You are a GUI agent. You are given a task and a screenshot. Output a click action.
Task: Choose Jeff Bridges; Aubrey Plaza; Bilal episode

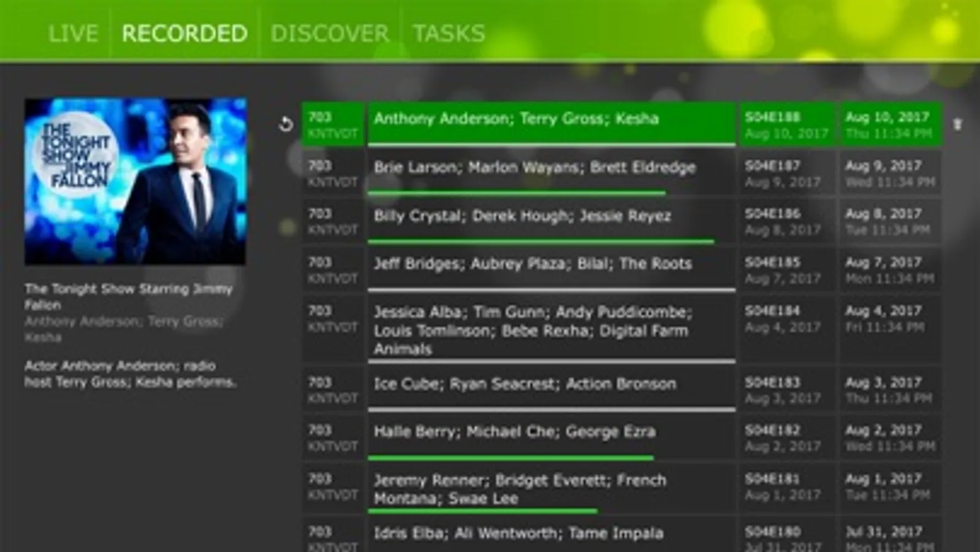(x=552, y=269)
